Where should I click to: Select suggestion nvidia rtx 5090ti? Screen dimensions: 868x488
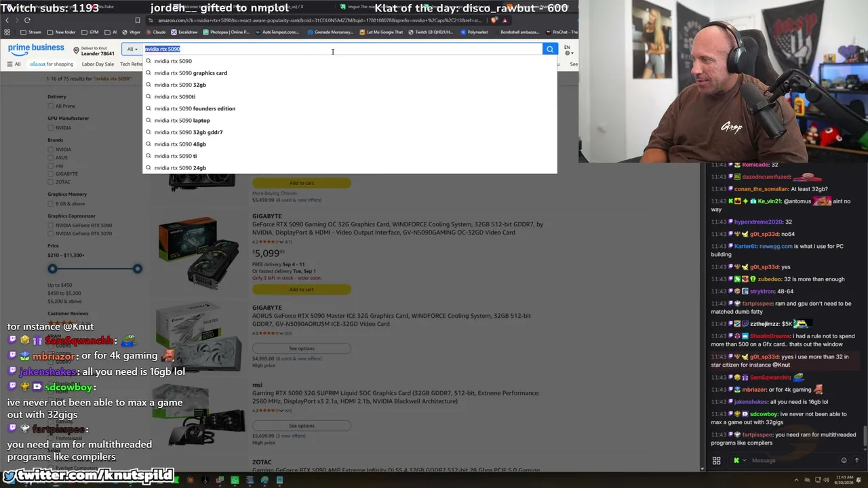click(174, 97)
